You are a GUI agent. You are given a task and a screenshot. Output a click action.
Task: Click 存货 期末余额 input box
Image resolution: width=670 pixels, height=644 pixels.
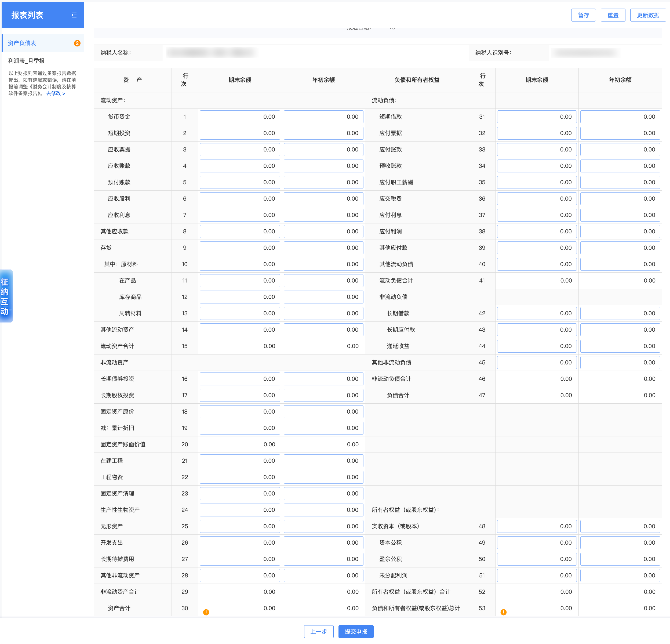point(240,248)
